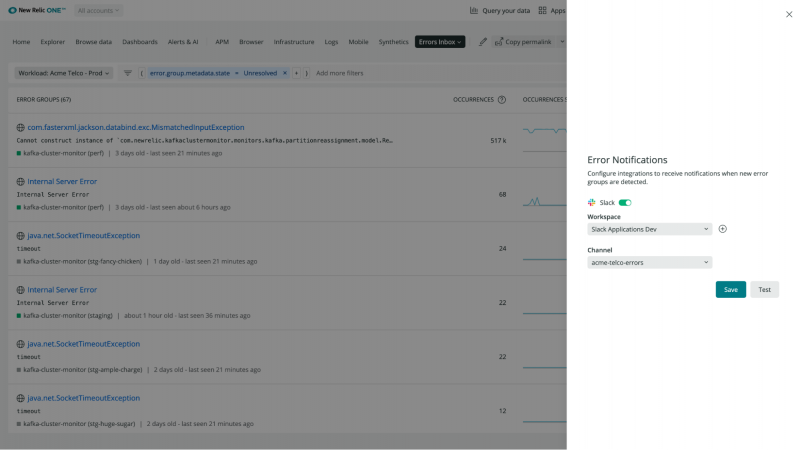Screen dimensions: 800x450
Task: Open the SocketTimeoutException for stg-huge-sugar
Action: click(83, 397)
